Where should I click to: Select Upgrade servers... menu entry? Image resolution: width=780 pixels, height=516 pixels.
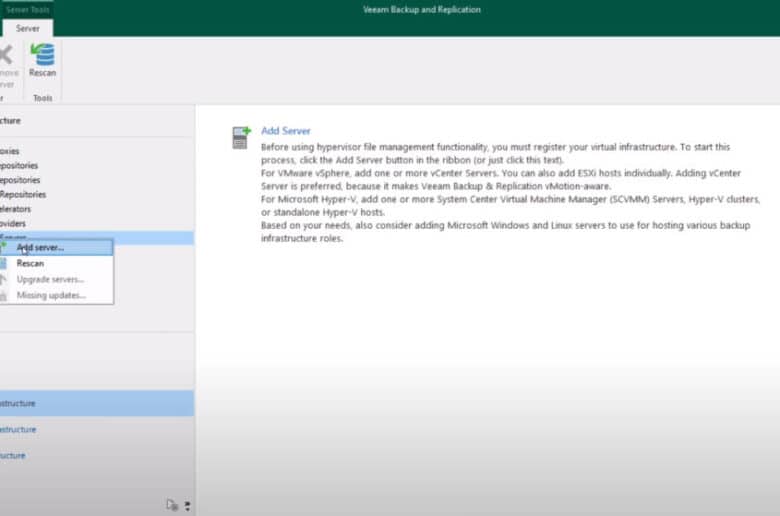point(57,279)
